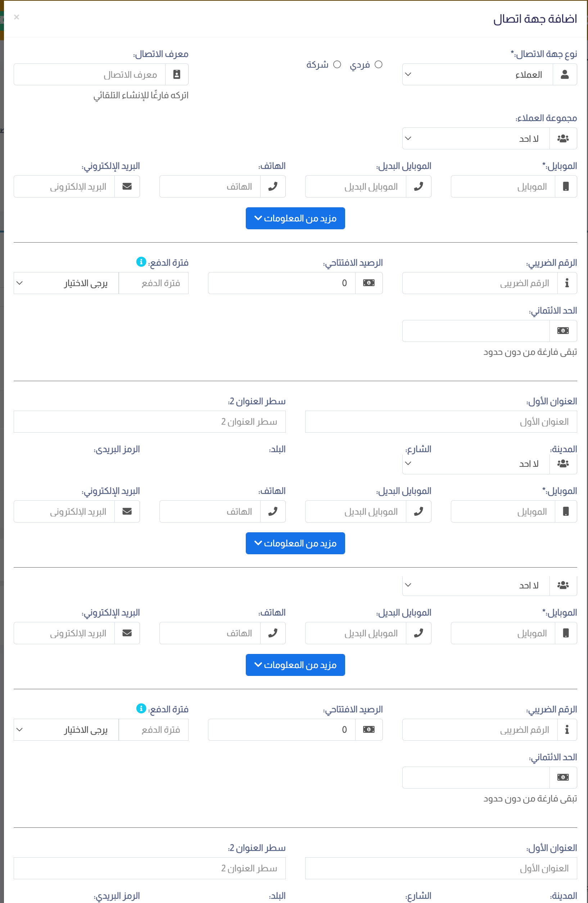
Task: Click the last مزيد من المعلومات button
Action: tap(295, 665)
